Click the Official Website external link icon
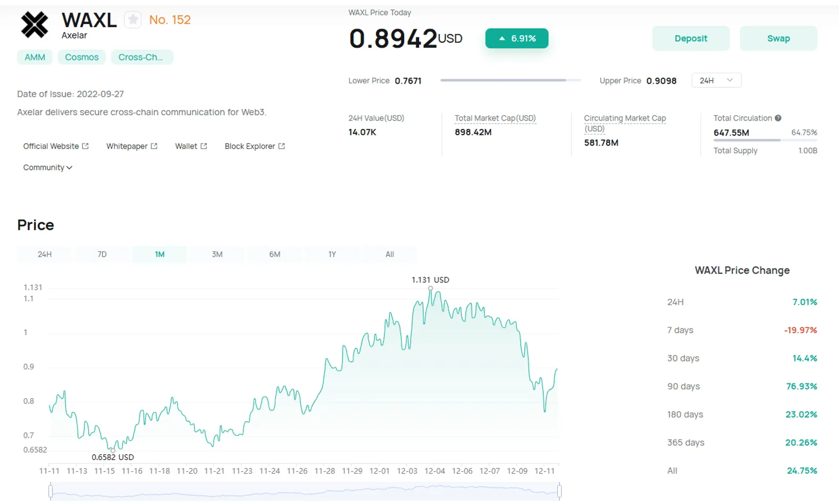The width and height of the screenshot is (839, 504). (x=85, y=146)
